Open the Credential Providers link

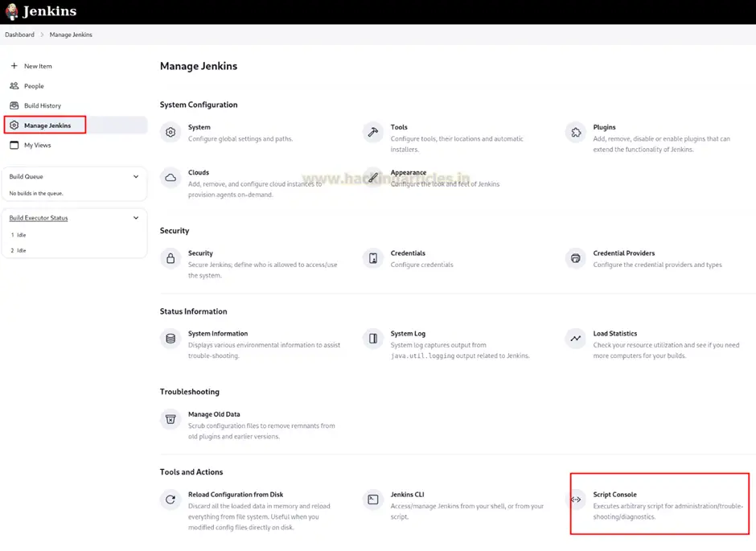(x=624, y=253)
